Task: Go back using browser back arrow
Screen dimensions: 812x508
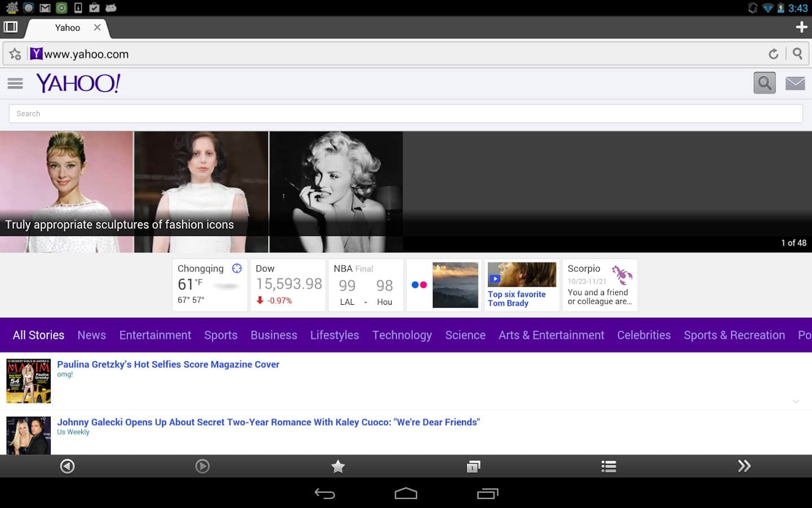Action: 68,466
